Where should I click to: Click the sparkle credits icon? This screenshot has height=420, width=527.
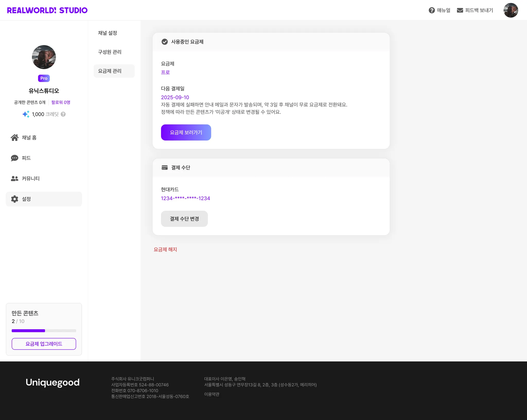pyautogui.click(x=26, y=114)
